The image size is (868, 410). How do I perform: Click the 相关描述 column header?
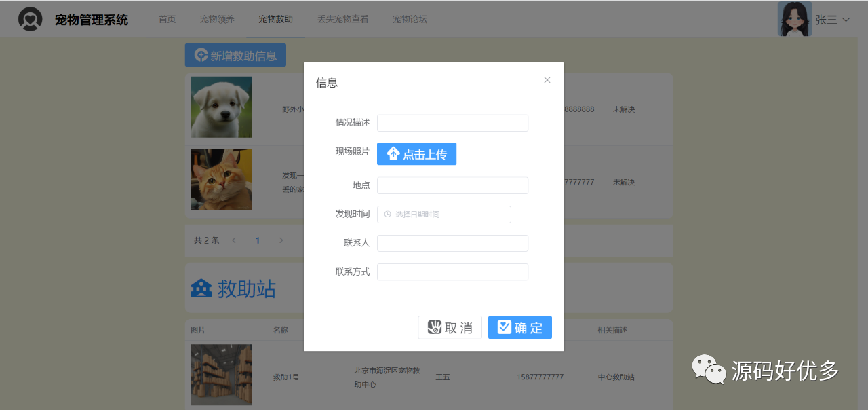[x=612, y=330]
